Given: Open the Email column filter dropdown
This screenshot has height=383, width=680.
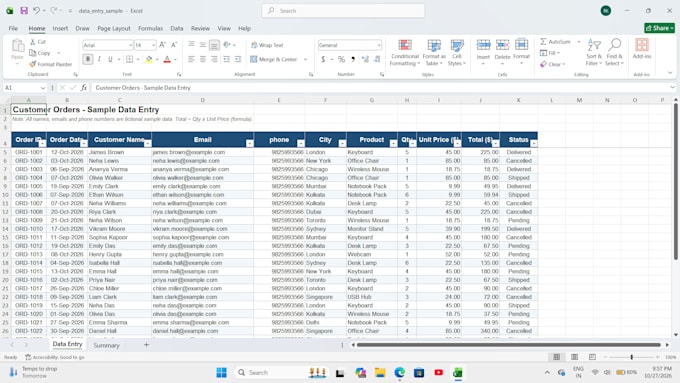Looking at the screenshot, I should click(249, 143).
